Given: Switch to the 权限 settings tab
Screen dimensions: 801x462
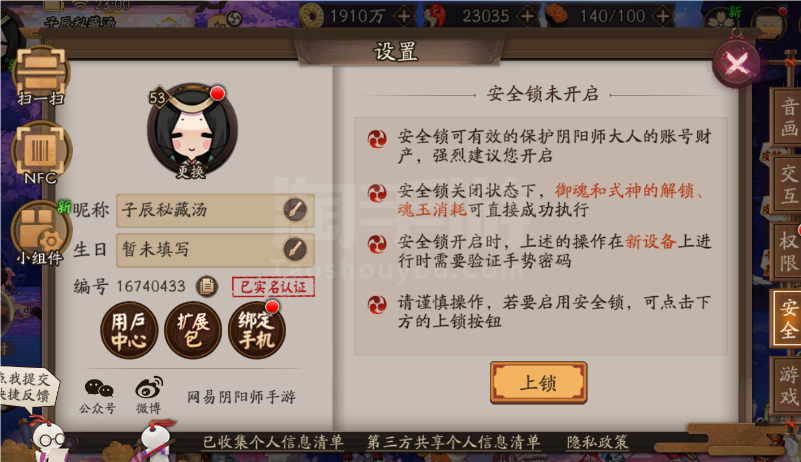Looking at the screenshot, I should coord(788,251).
